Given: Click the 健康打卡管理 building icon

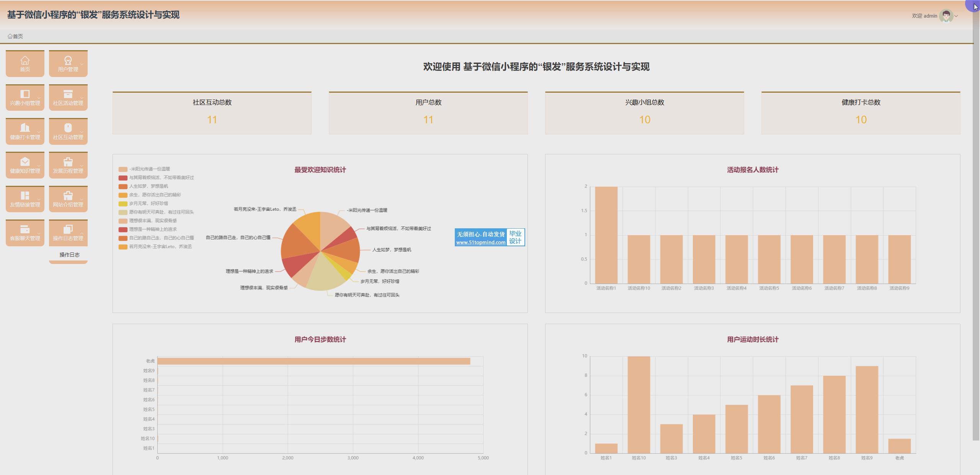Looking at the screenshot, I should click(x=25, y=128).
